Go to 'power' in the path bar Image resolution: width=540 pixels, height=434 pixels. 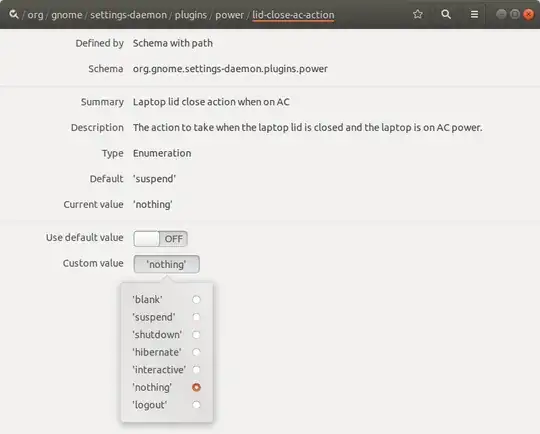[229, 15]
